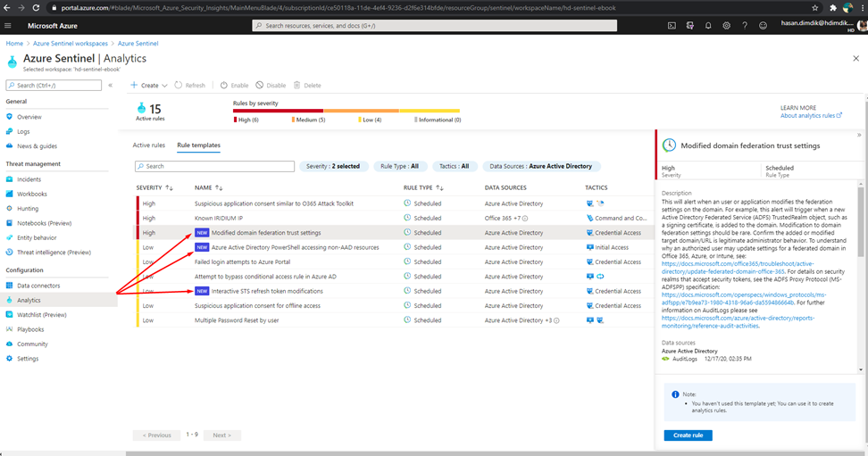868x456 pixels.
Task: Collapse the left menu with chevrons
Action: click(110, 86)
